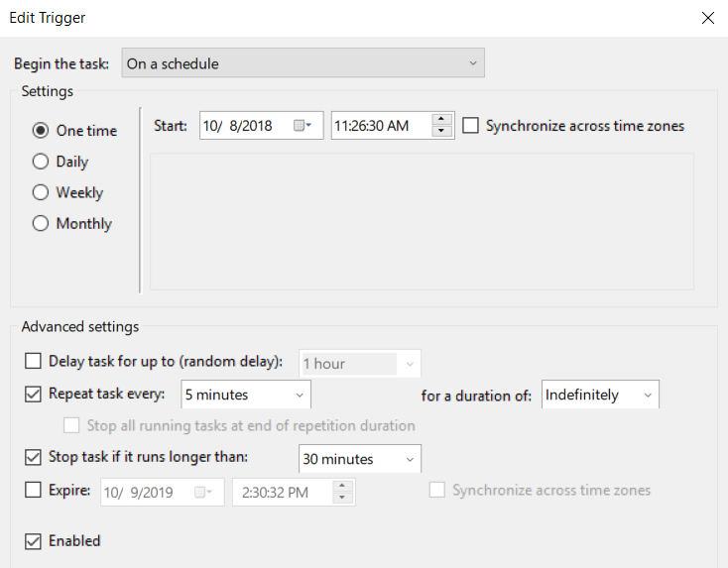Expand the 30 minutes stop limit dropdown
Viewport: 728px width, 568px height.
click(360, 459)
